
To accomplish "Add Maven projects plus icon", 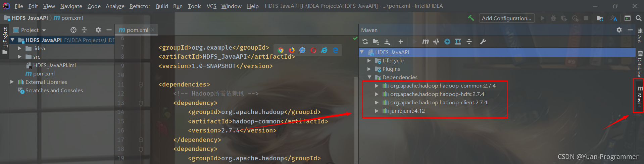I will (400, 42).
